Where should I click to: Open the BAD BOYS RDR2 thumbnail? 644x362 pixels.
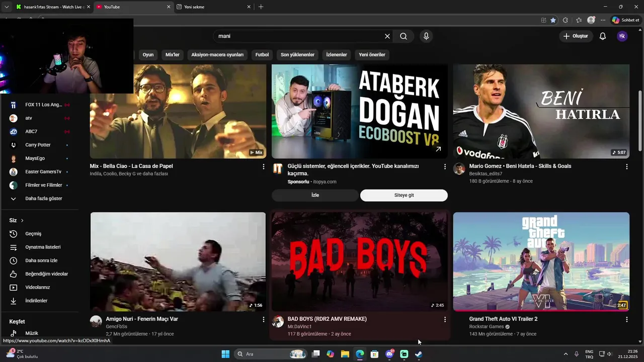[360, 261]
